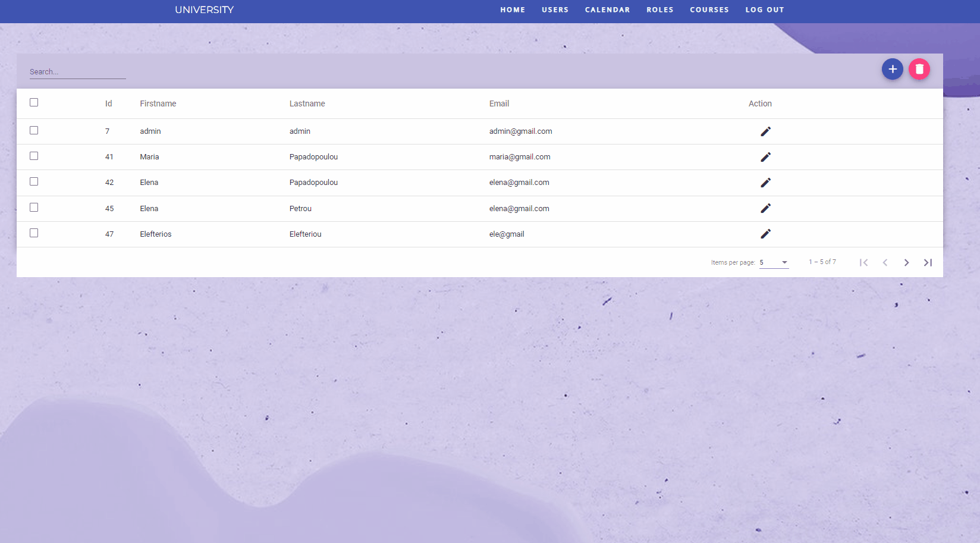
Task: Click the 1 – 5 of 7 range label
Action: pyautogui.click(x=822, y=262)
